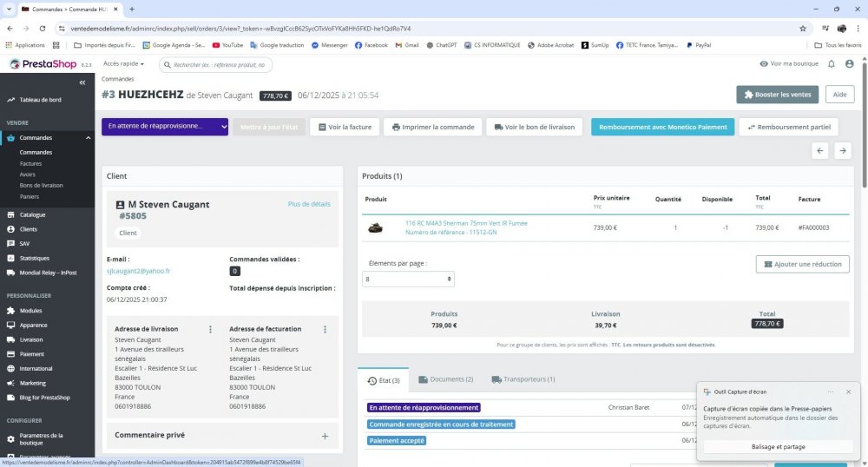Open the Livraison menu
This screenshot has width=868, height=467.
(31, 339)
